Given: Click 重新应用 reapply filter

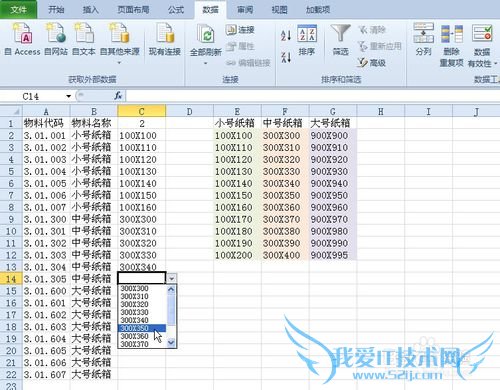Looking at the screenshot, I should coord(379,46).
